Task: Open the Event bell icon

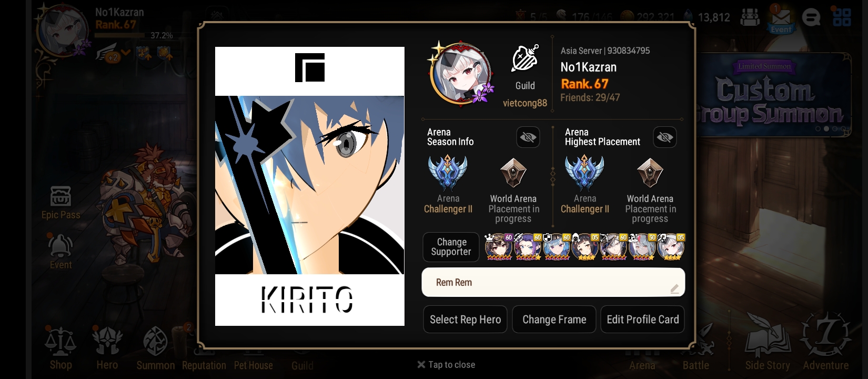Action: (x=60, y=246)
